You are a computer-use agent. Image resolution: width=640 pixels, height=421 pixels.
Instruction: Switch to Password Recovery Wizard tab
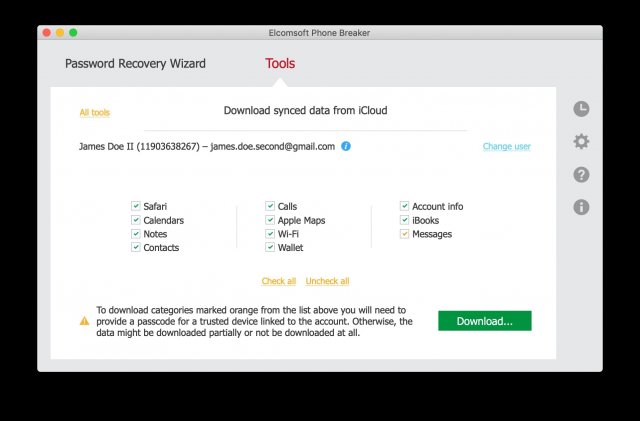click(x=135, y=64)
